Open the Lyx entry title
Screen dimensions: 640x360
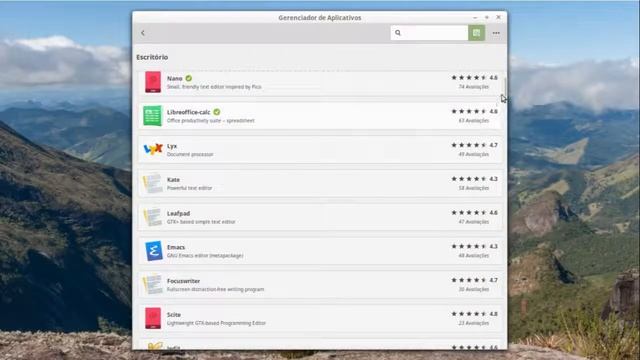click(172, 146)
